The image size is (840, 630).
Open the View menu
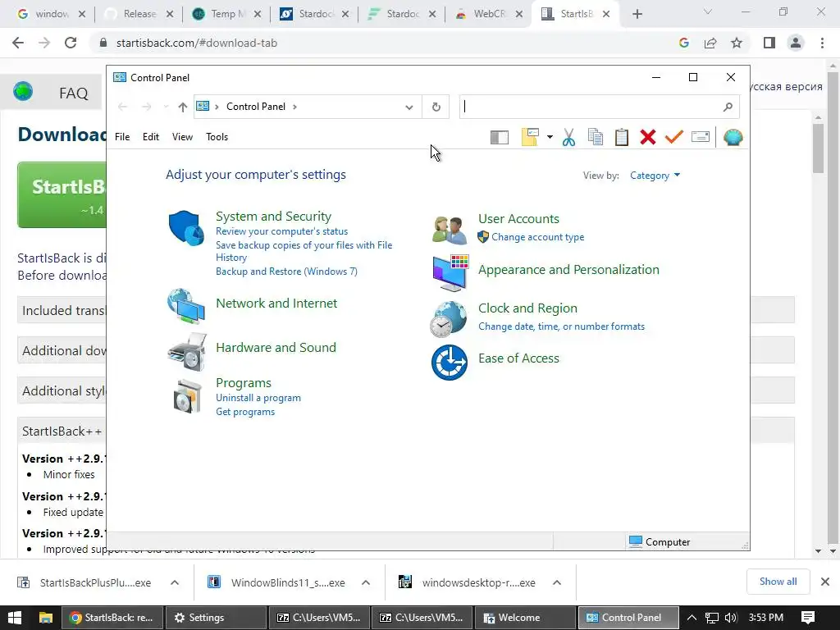[x=182, y=137]
